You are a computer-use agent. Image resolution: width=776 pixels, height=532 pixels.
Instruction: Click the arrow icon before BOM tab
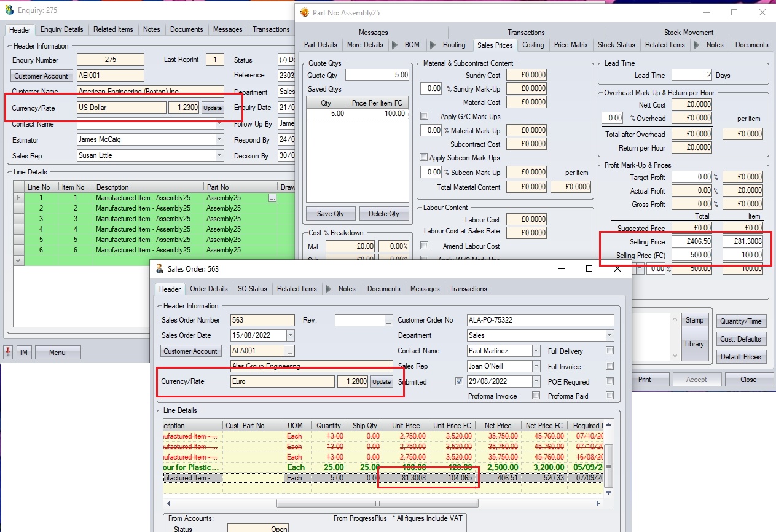395,45
